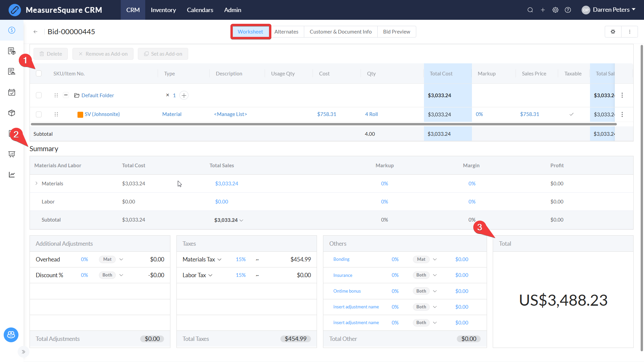Click the <Manage List> description link
Viewport: 644px width, 362px height.
pos(230,114)
